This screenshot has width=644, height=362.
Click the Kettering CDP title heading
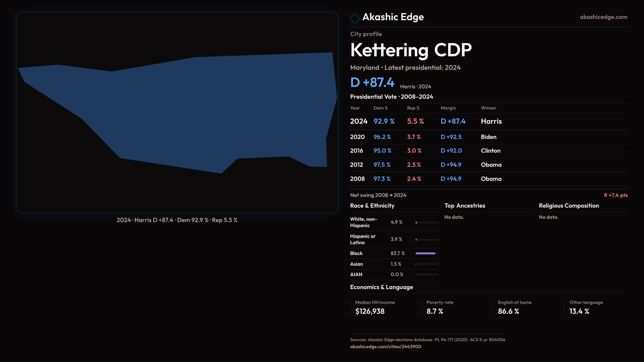pyautogui.click(x=411, y=50)
